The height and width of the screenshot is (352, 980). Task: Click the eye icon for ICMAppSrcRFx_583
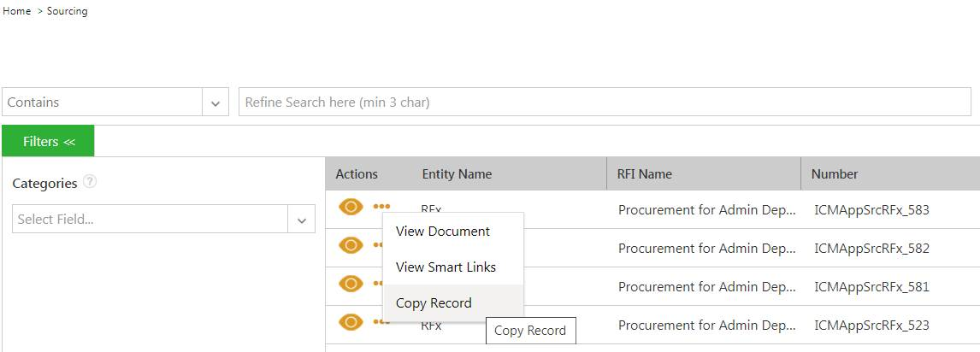tap(351, 207)
